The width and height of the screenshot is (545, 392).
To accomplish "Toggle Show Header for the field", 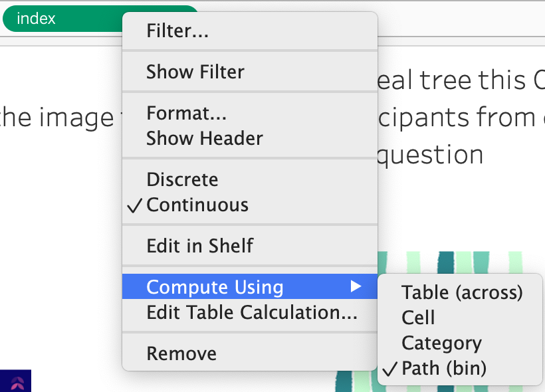I will pos(205,138).
